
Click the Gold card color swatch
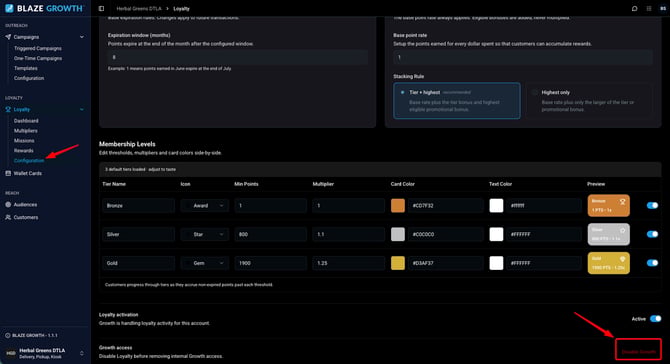tap(398, 263)
